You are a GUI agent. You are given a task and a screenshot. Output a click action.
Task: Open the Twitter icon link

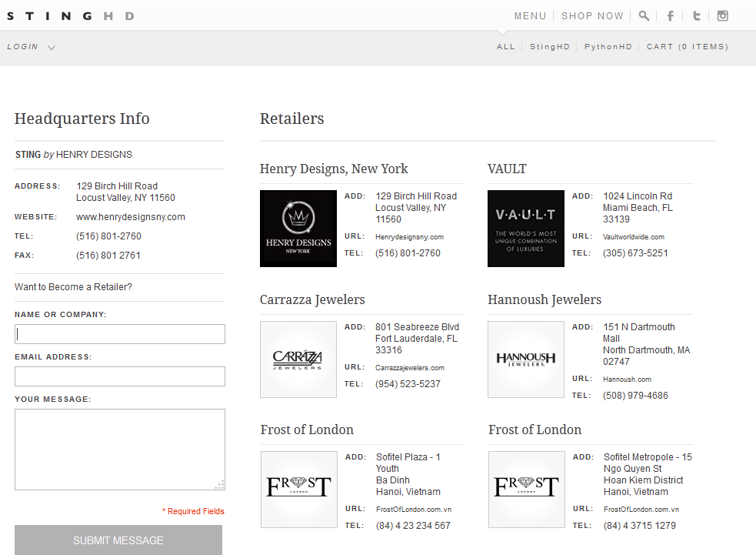696,16
